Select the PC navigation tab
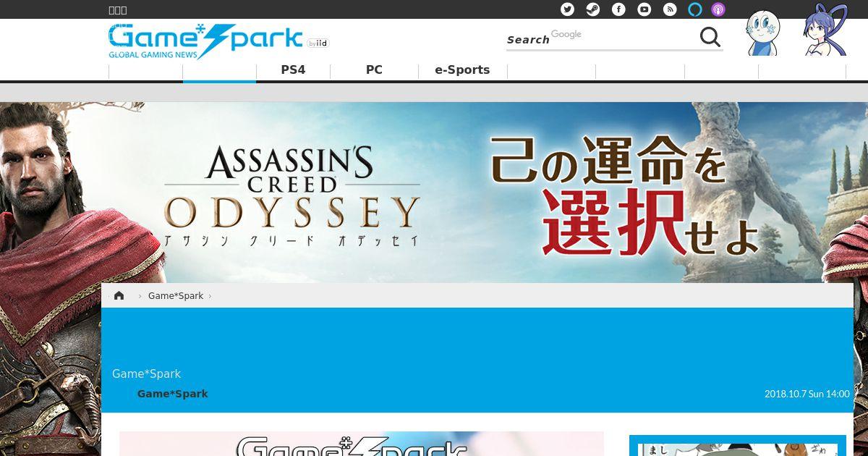 [374, 70]
